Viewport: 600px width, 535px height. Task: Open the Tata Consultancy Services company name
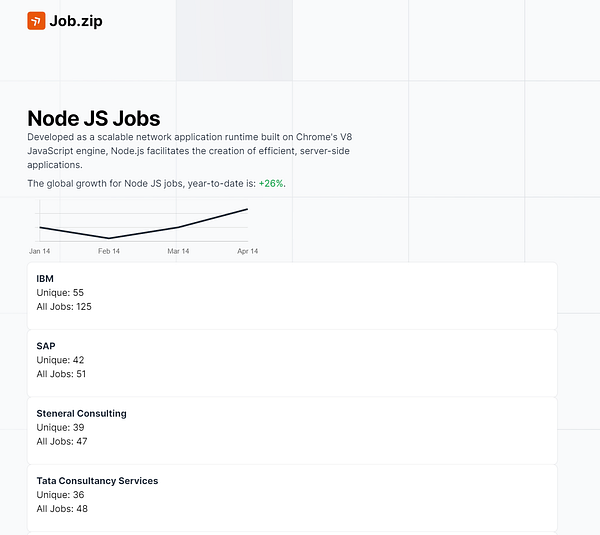coord(97,481)
